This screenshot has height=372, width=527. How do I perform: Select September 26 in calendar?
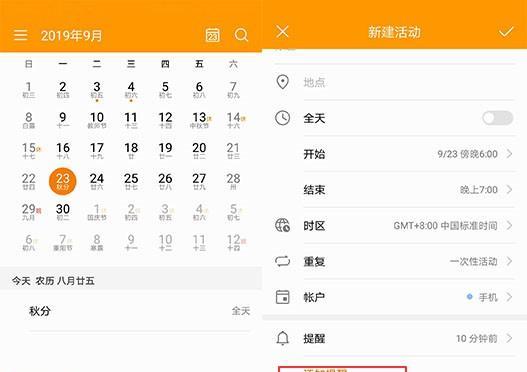tap(165, 181)
